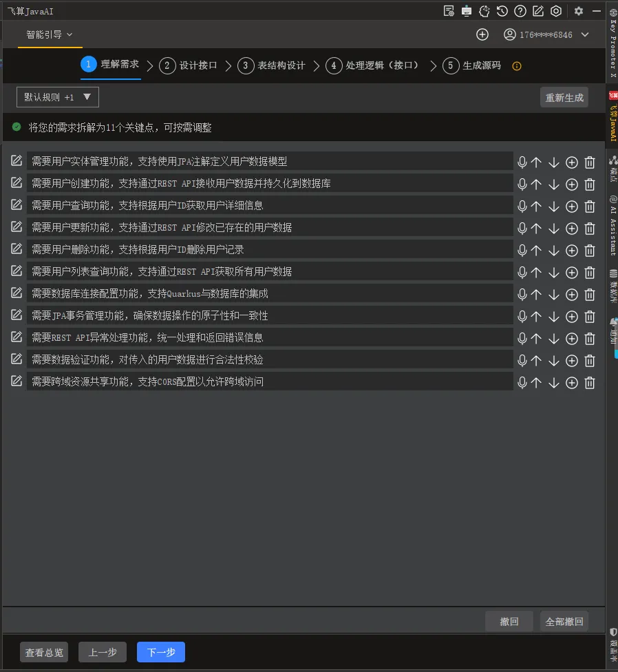Add a new requirement below the CORS entry
This screenshot has width=618, height=672.
coord(571,383)
